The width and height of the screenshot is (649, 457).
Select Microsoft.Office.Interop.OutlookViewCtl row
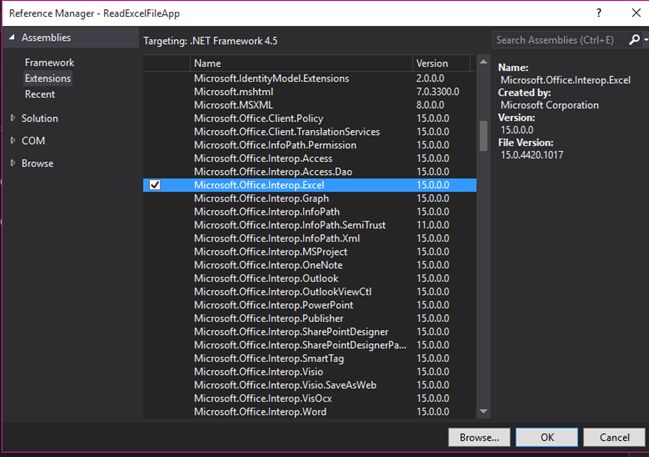pyautogui.click(x=310, y=291)
